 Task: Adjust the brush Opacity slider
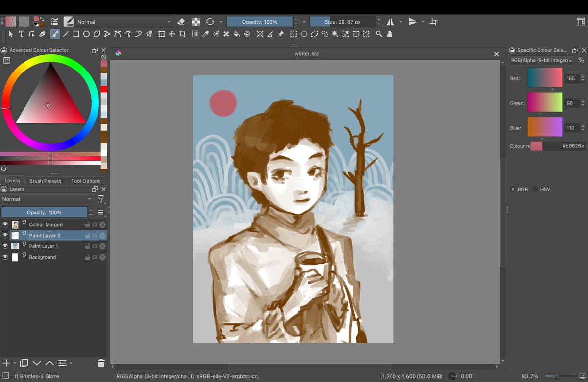(x=260, y=22)
